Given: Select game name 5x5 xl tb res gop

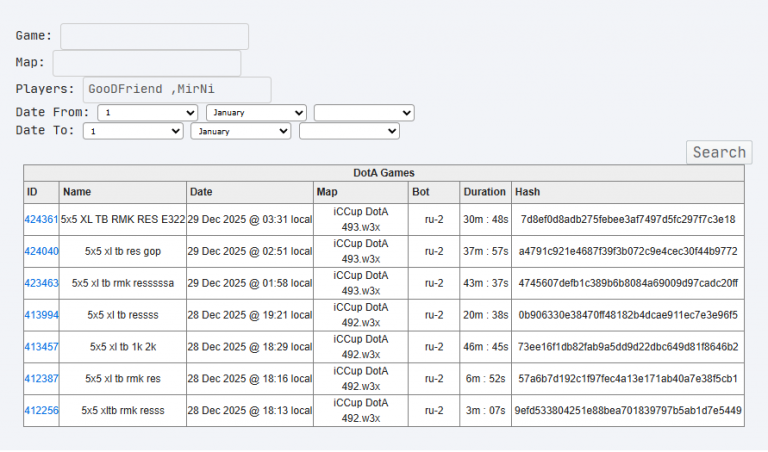Looking at the screenshot, I should [x=123, y=251].
